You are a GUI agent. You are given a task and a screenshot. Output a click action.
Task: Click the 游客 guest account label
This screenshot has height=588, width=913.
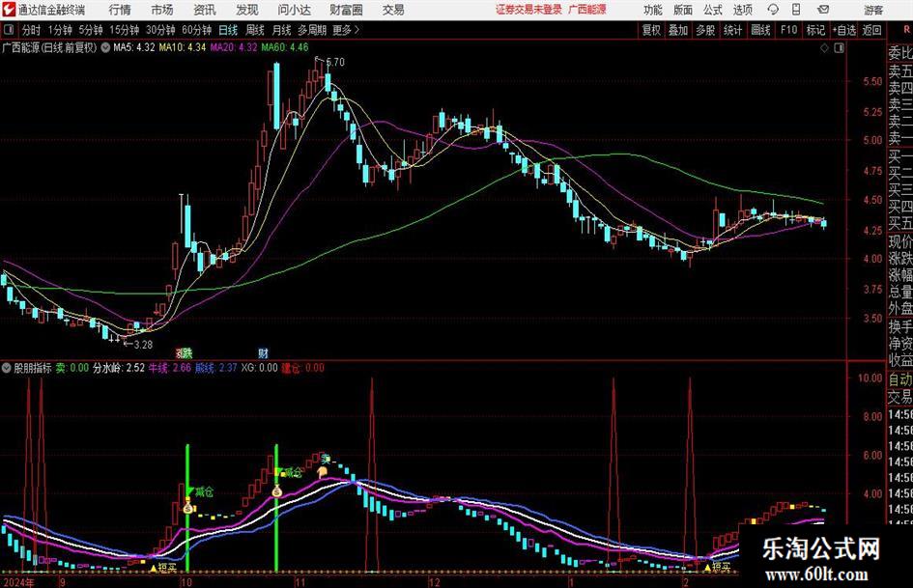(x=872, y=10)
